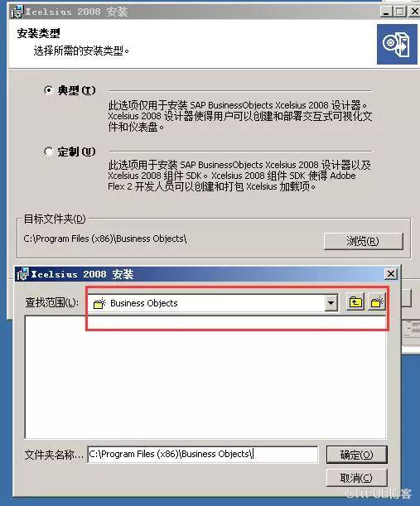Click the installer disc graphic in the header
The width and height of the screenshot is (420, 506).
tap(397, 44)
